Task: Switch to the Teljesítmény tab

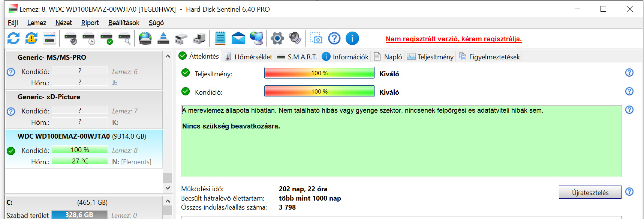Action: pyautogui.click(x=430, y=57)
